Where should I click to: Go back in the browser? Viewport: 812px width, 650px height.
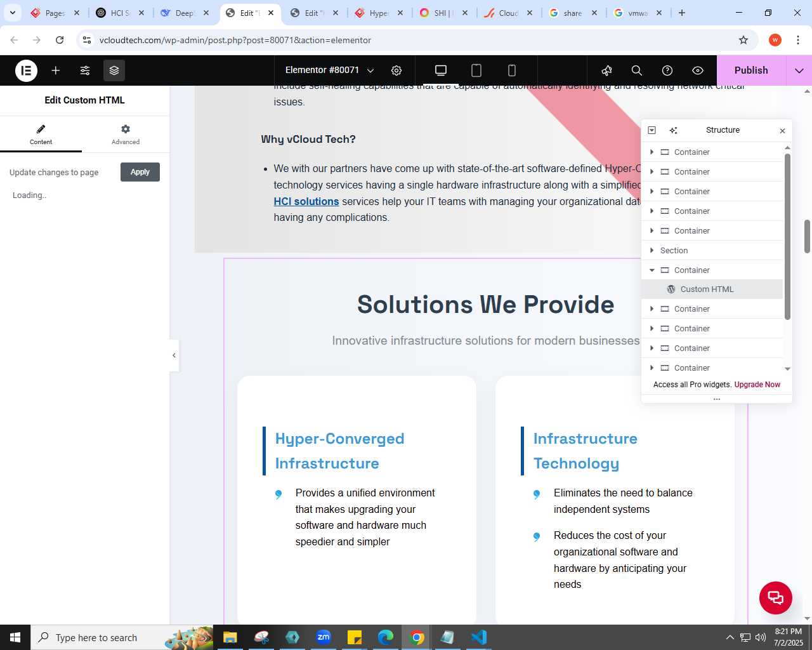coord(14,40)
